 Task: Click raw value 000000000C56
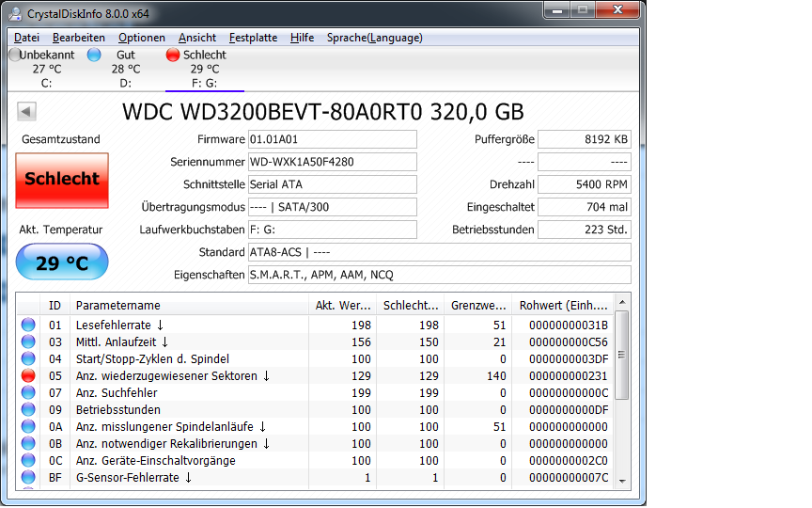point(569,342)
